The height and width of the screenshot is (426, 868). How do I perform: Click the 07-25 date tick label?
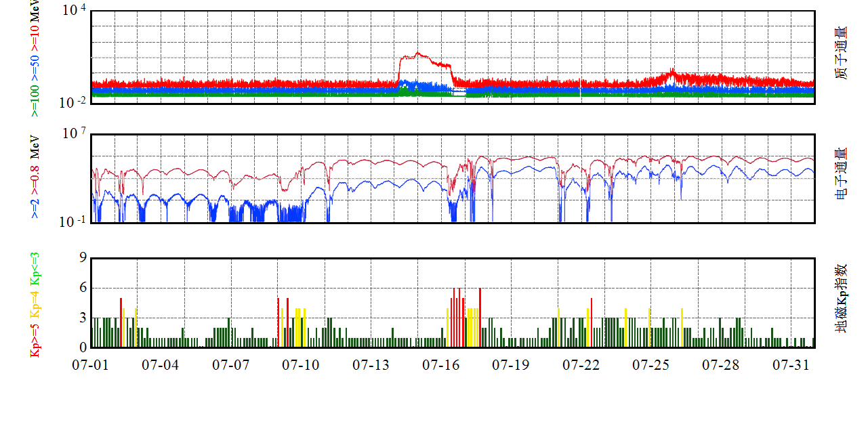651,365
